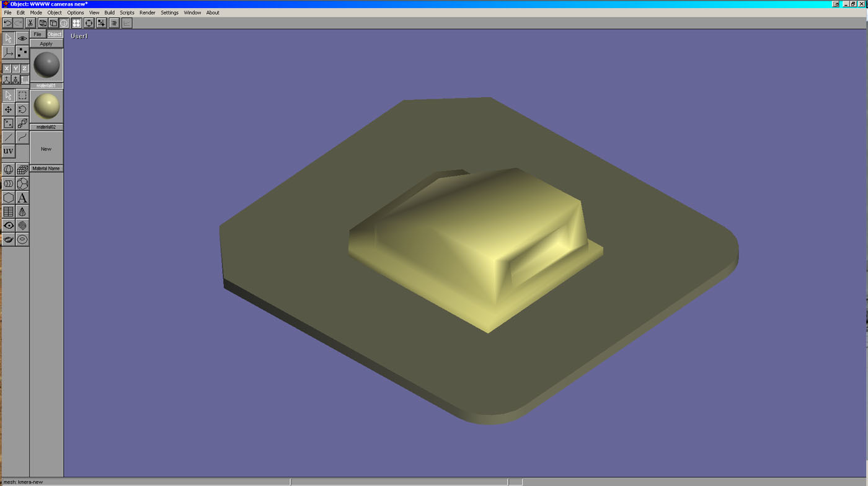This screenshot has width=868, height=486.
Task: Select the hexagon N-gon tool
Action: tap(8, 198)
